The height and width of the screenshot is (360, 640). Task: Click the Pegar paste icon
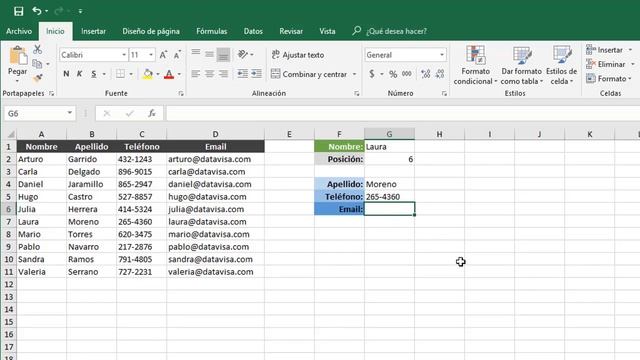click(18, 56)
